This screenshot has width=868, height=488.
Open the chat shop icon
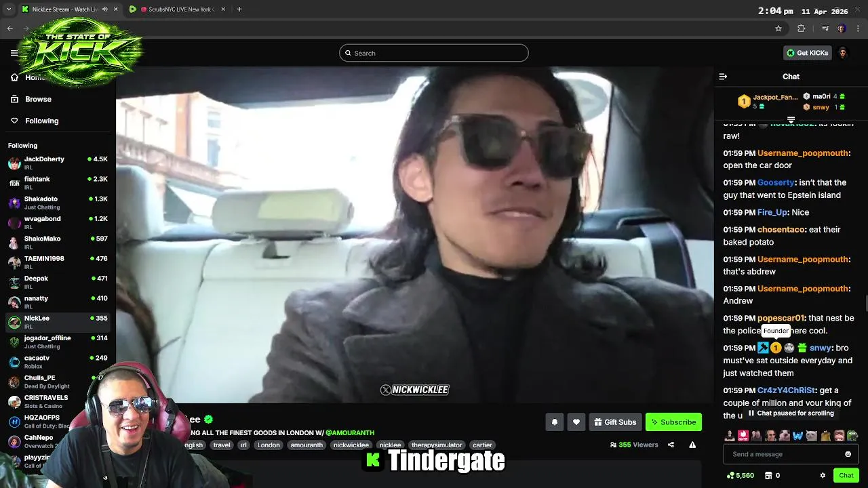click(769, 476)
